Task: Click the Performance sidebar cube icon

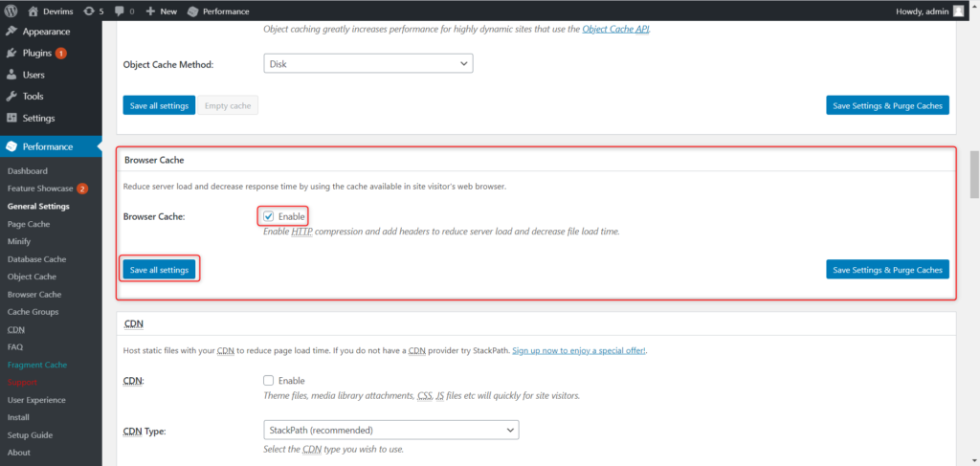Action: tap(11, 146)
